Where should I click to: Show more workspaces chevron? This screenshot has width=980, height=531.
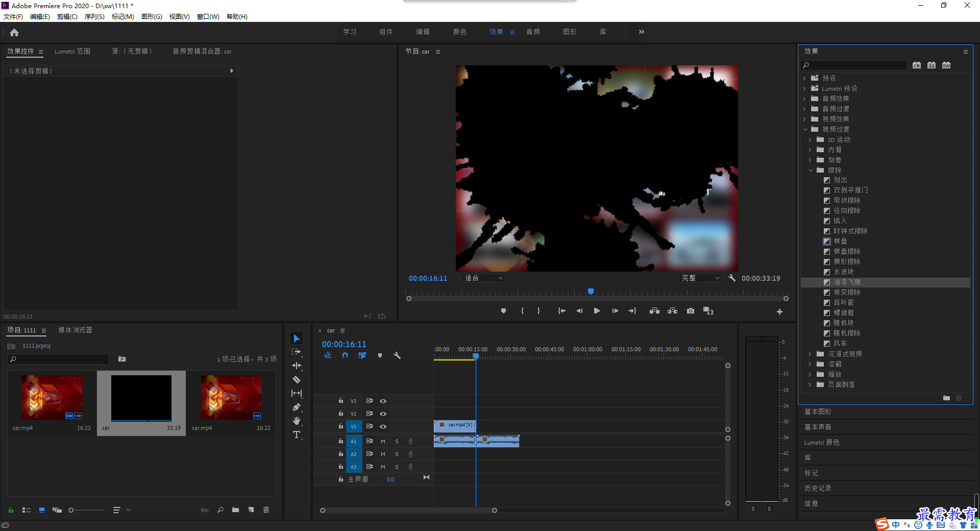point(642,32)
